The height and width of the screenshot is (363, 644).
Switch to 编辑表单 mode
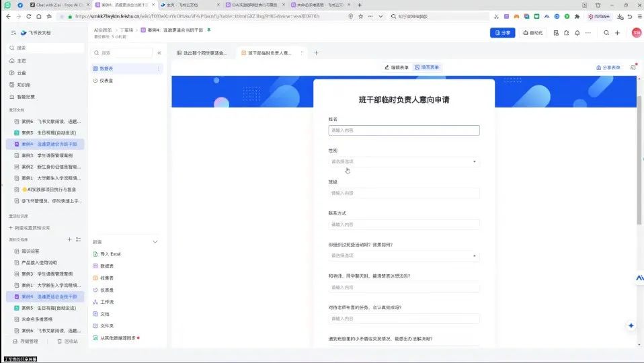tap(397, 67)
